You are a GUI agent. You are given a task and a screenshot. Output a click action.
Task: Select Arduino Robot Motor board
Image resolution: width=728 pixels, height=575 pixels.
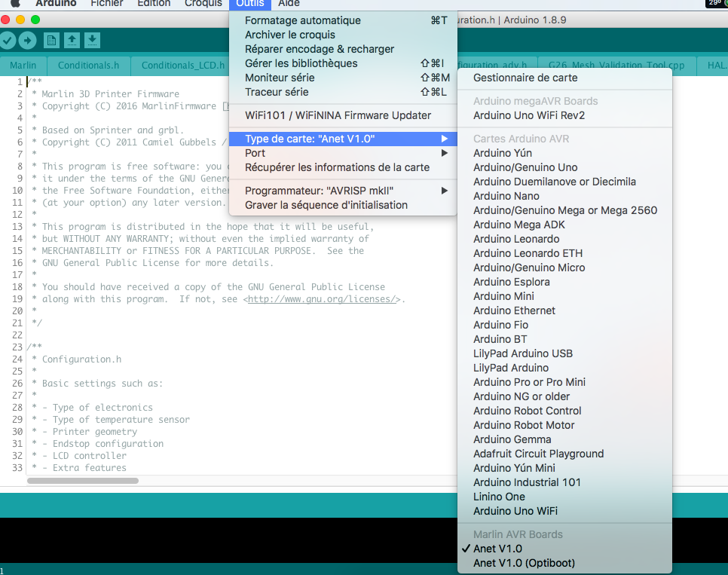point(564,426)
